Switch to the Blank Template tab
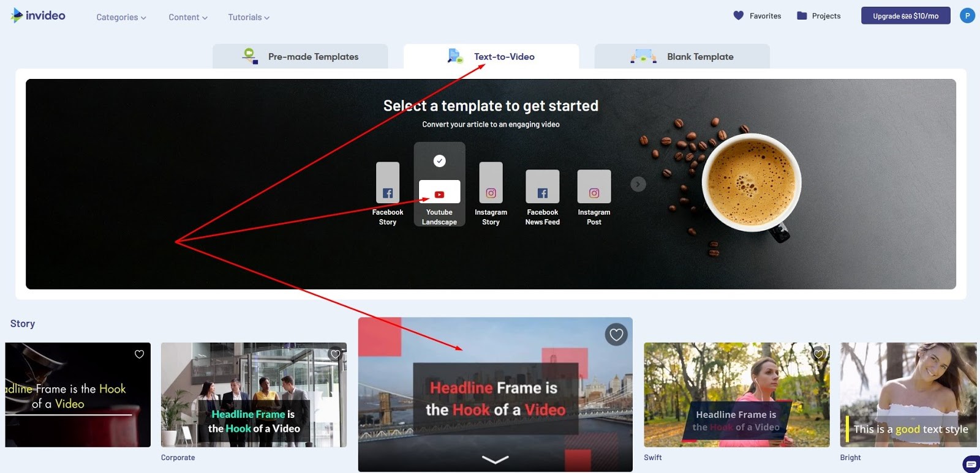 [682, 56]
